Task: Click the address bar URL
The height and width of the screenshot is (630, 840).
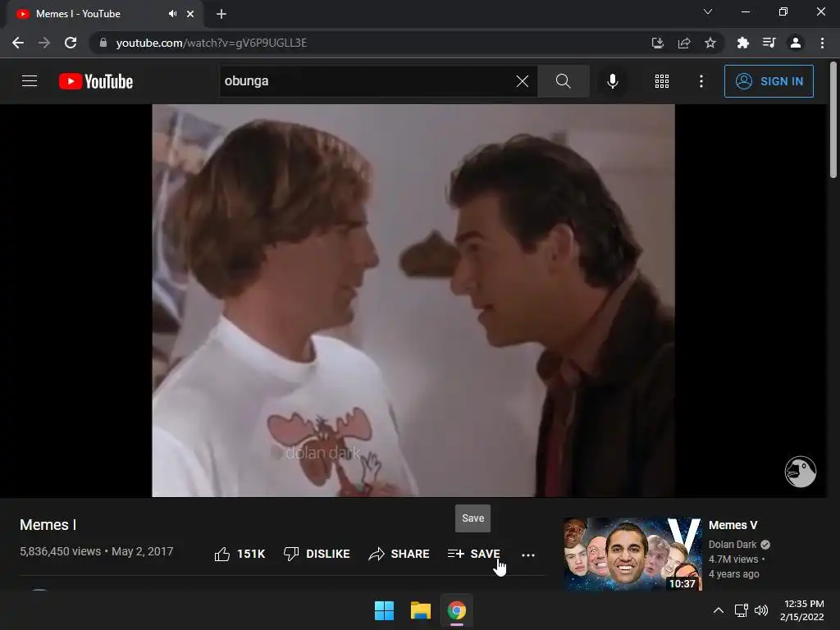Action: 211,43
